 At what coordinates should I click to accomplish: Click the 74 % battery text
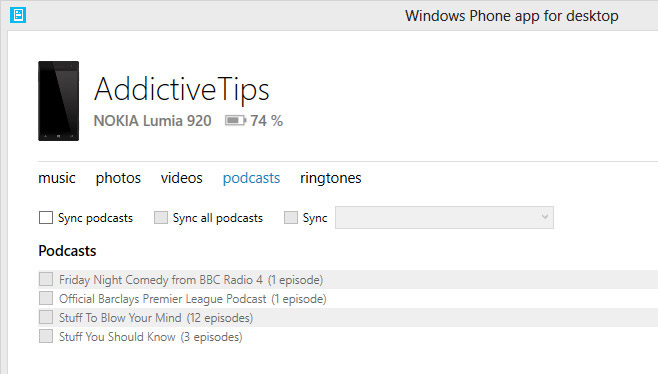click(266, 121)
